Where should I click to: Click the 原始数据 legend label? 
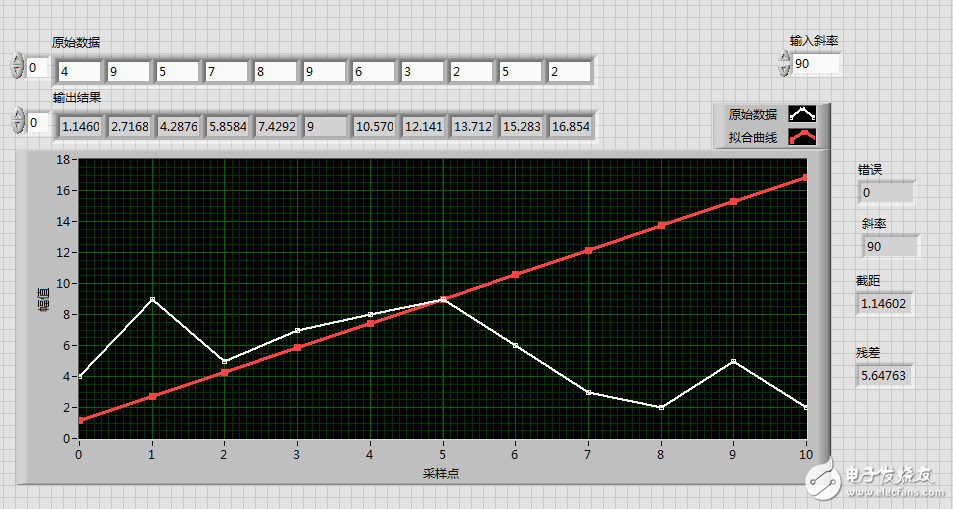tap(753, 114)
